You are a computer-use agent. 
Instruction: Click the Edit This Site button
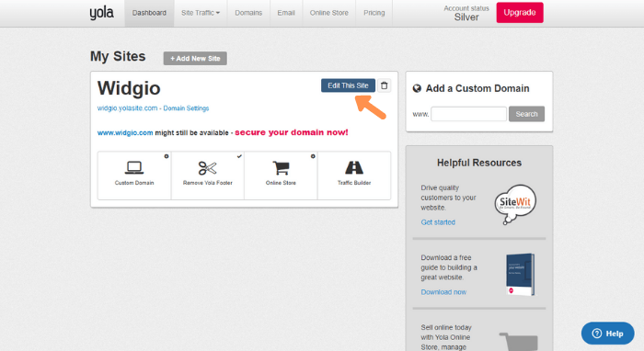348,85
